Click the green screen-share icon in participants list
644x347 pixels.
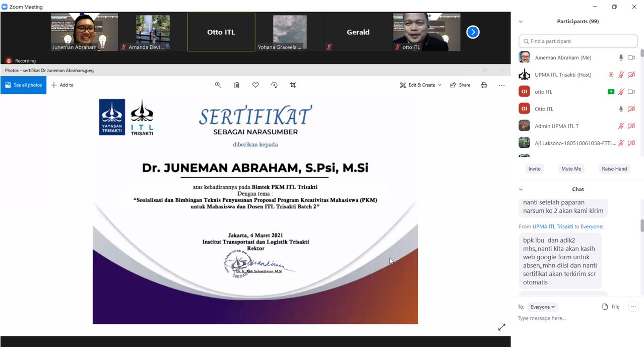click(611, 92)
